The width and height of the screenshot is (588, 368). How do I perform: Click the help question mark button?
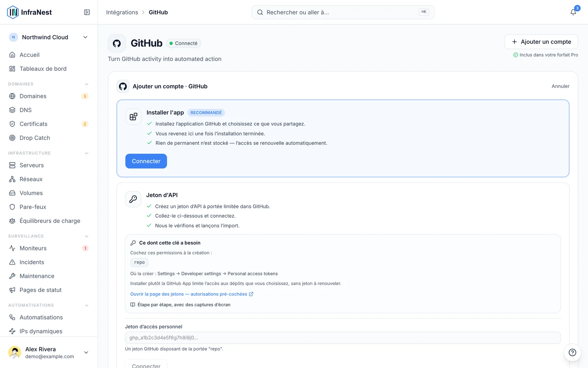572,352
